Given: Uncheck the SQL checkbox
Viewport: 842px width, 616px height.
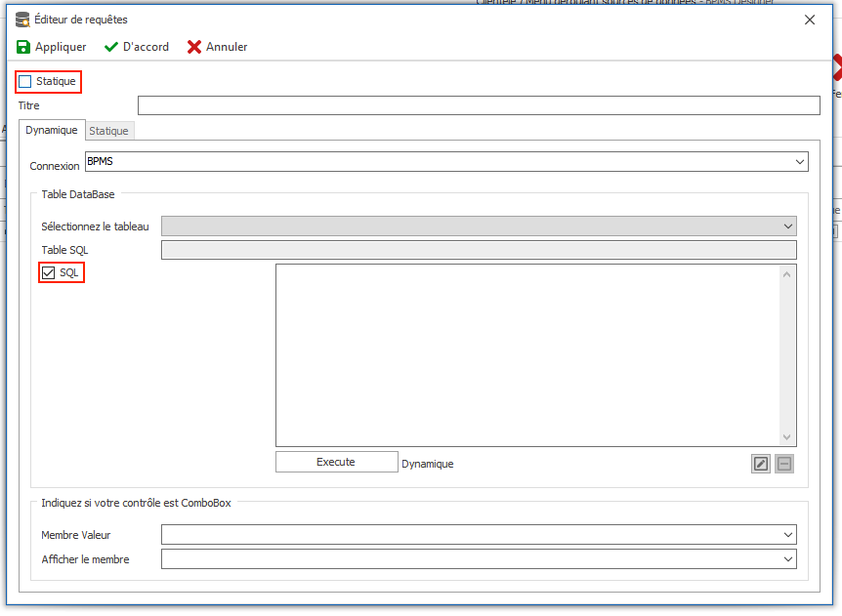Looking at the screenshot, I should click(x=48, y=272).
